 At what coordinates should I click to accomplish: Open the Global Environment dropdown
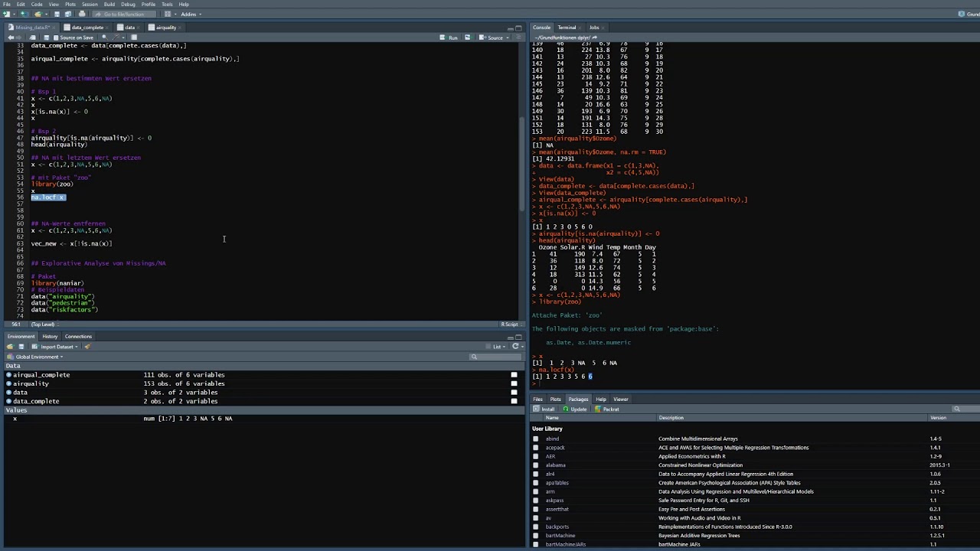tap(35, 357)
